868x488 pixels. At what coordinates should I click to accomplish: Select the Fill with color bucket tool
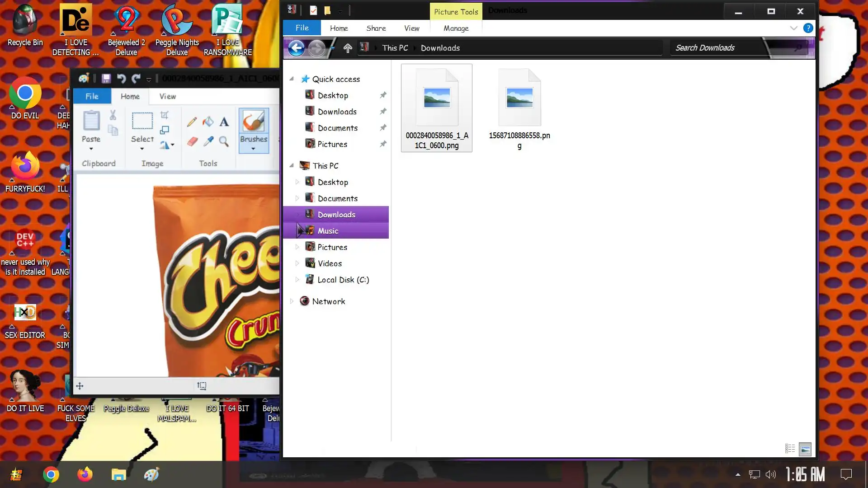tap(208, 122)
